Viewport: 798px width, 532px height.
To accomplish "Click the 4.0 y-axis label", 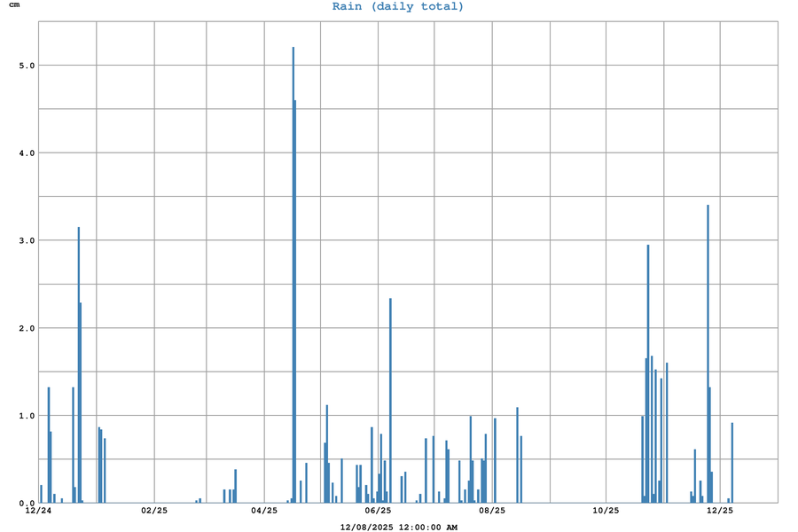I will point(25,153).
